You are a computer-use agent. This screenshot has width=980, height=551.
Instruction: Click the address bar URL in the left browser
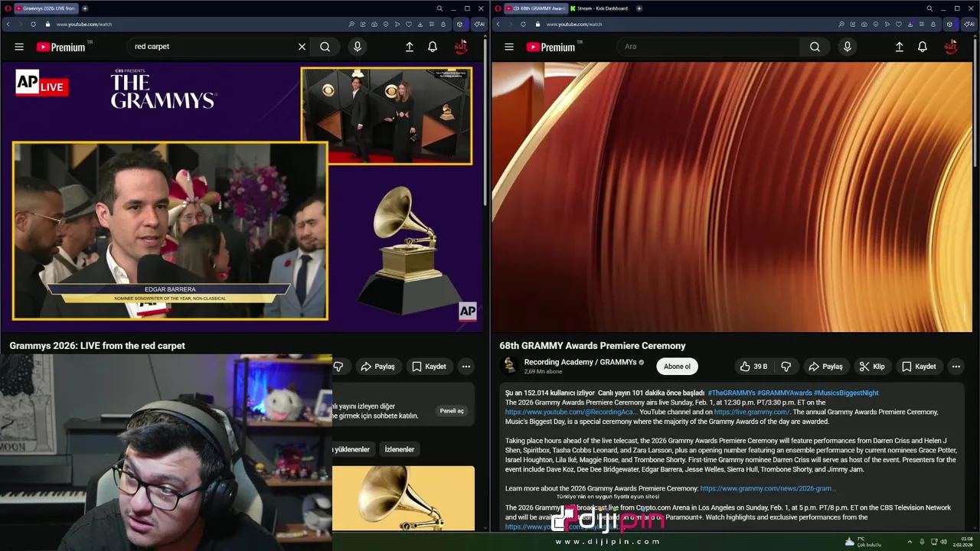tap(84, 24)
